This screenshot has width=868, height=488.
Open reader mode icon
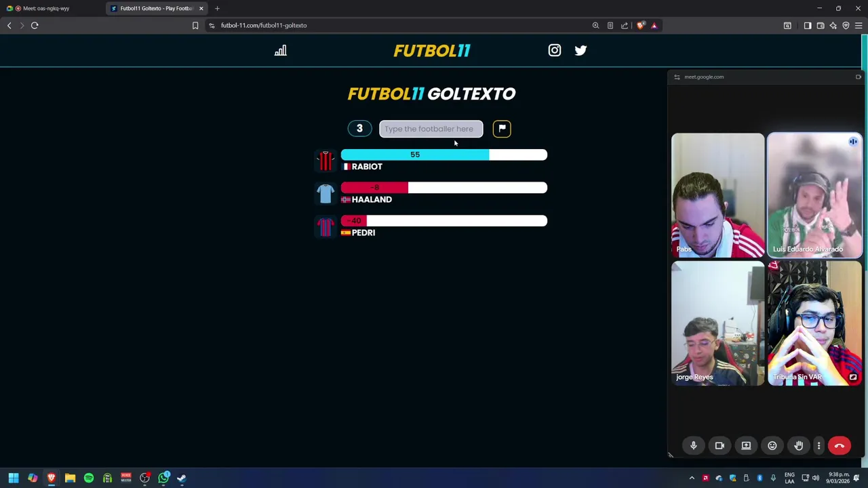610,26
